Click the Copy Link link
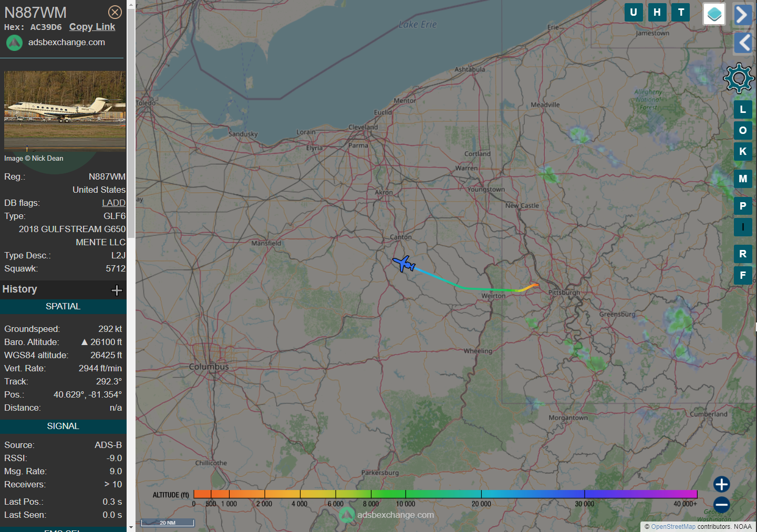The image size is (757, 532). tap(92, 27)
